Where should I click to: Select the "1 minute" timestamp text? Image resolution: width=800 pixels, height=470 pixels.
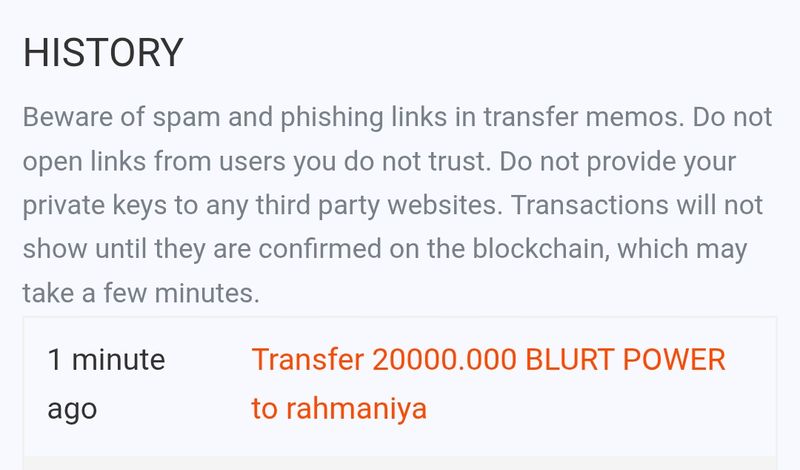tap(107, 360)
